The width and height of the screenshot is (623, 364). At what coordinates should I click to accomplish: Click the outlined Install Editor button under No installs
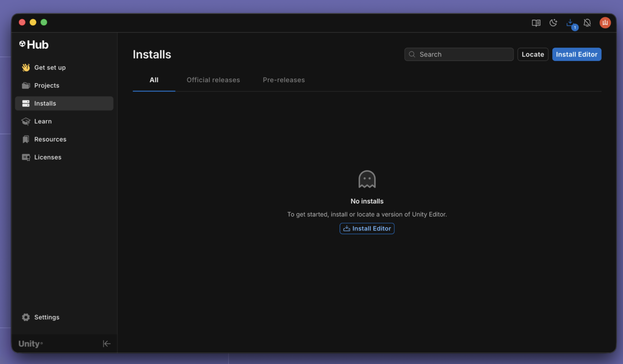[367, 228]
